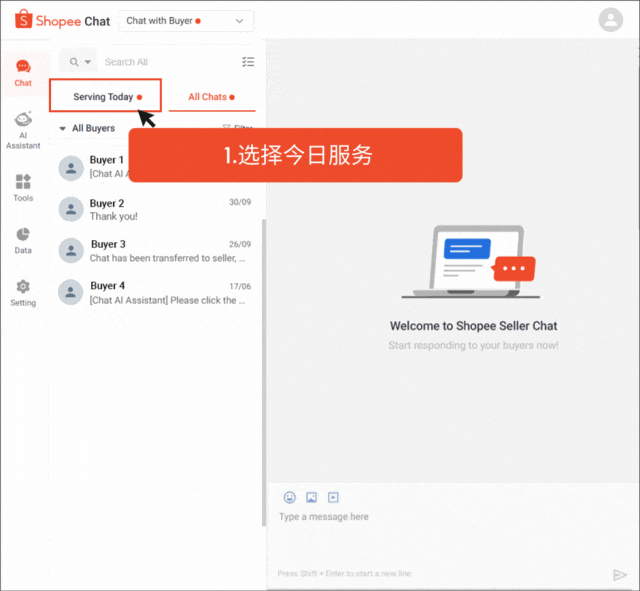Open Buyer 2 chat 'Thank you!'

pyautogui.click(x=155, y=209)
